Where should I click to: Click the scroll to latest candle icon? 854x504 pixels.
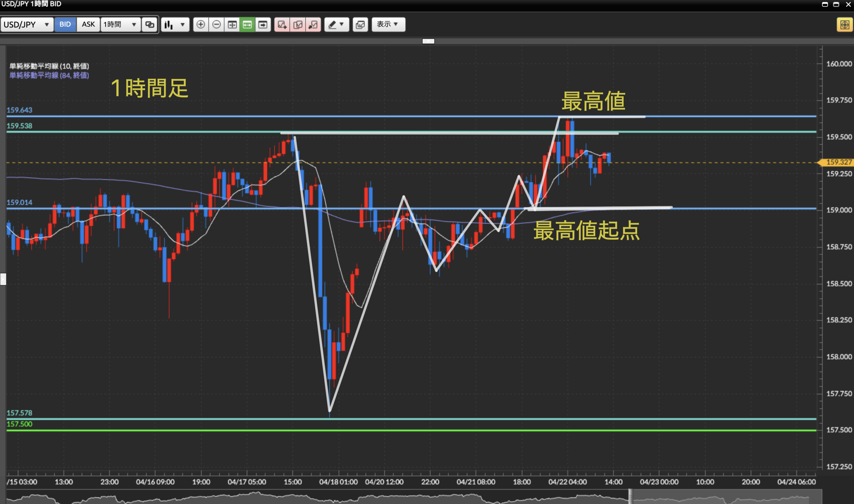coord(263,24)
